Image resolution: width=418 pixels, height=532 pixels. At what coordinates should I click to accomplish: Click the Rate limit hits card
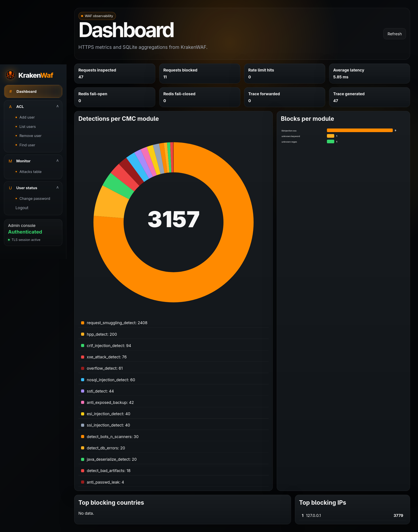(x=285, y=74)
